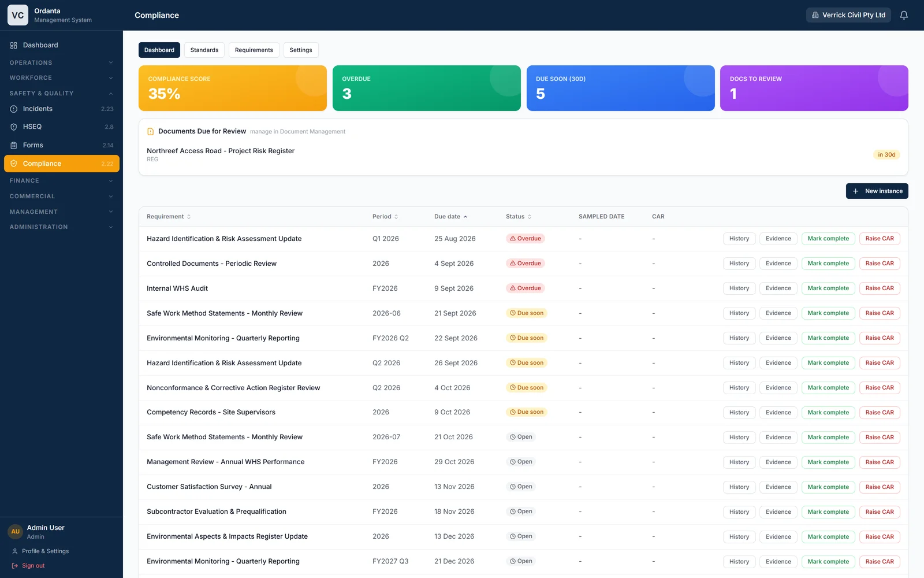Click the Dashboard grid icon in sidebar
924x578 pixels.
coord(14,45)
